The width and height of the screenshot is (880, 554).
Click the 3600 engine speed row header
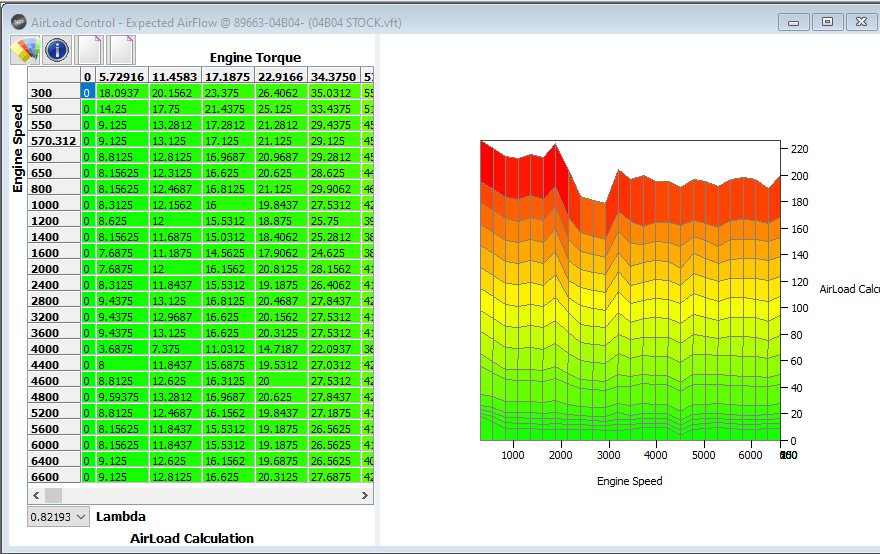coord(54,333)
